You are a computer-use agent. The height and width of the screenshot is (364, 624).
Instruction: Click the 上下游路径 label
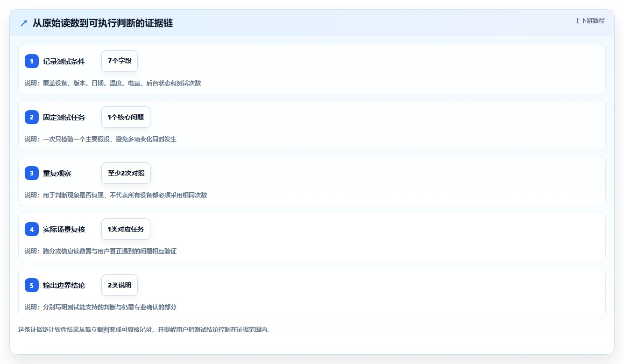589,21
